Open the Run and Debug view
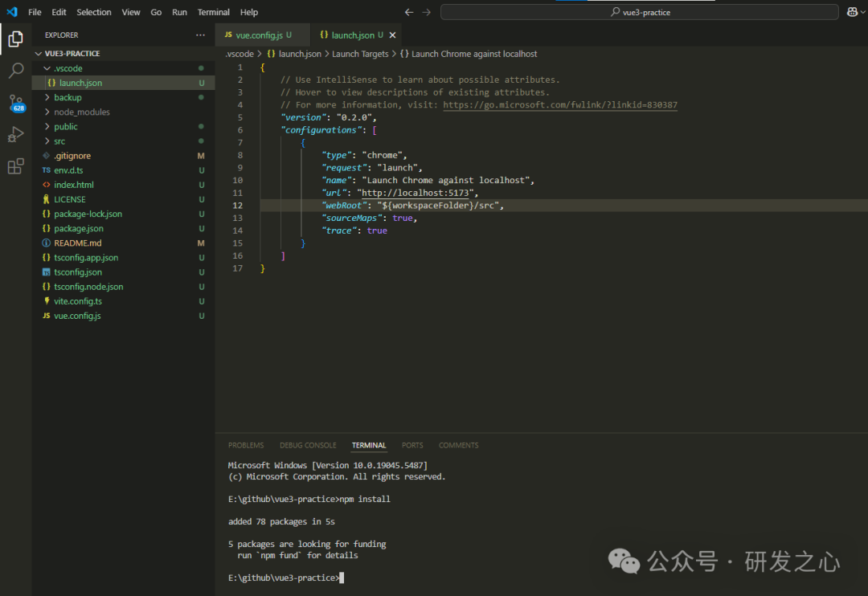This screenshot has width=868, height=596. pyautogui.click(x=15, y=135)
